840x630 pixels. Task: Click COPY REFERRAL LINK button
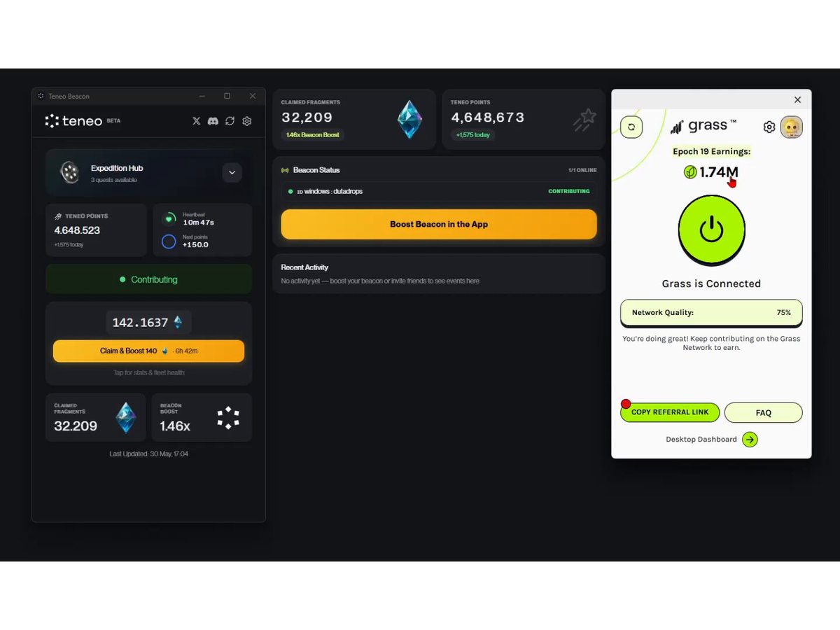coord(670,412)
